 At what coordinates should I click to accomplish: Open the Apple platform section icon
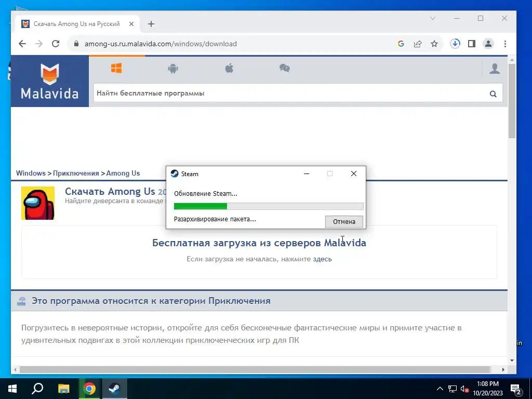229,68
